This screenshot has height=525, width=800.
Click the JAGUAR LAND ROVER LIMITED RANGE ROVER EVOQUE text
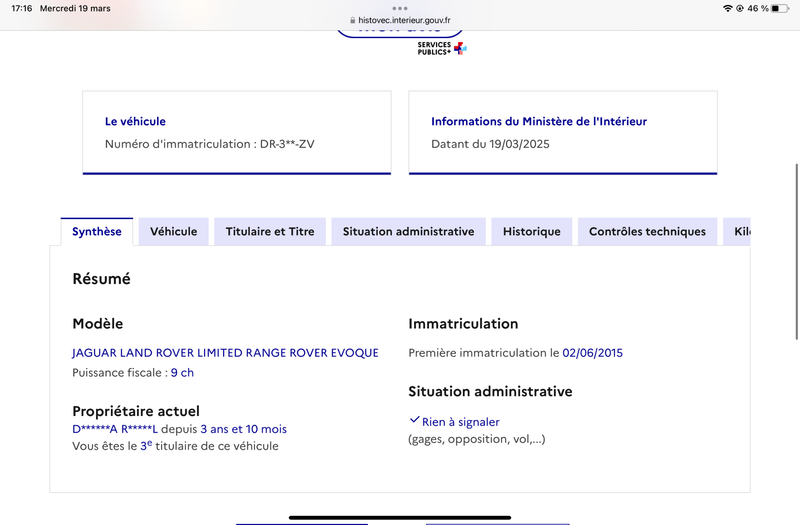225,353
